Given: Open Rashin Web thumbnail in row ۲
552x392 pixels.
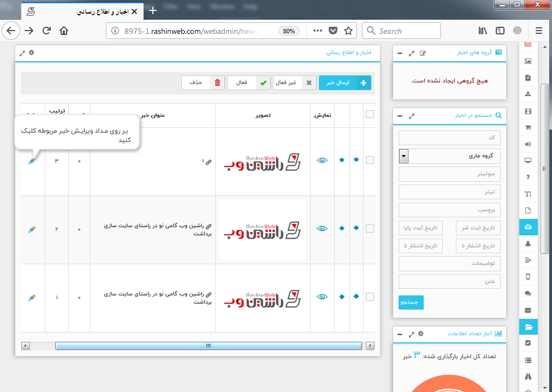Looking at the screenshot, I should tap(263, 230).
